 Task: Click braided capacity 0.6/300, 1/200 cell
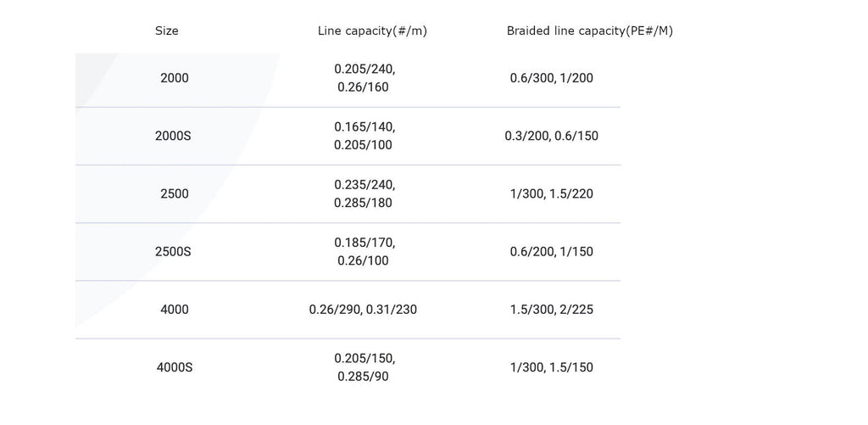coord(552,78)
